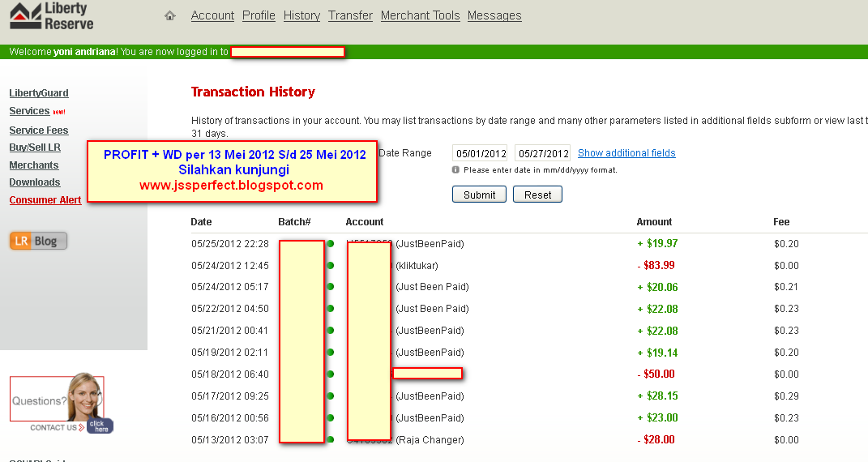Open the Merchants sidebar link
The width and height of the screenshot is (868, 462).
pos(34,165)
